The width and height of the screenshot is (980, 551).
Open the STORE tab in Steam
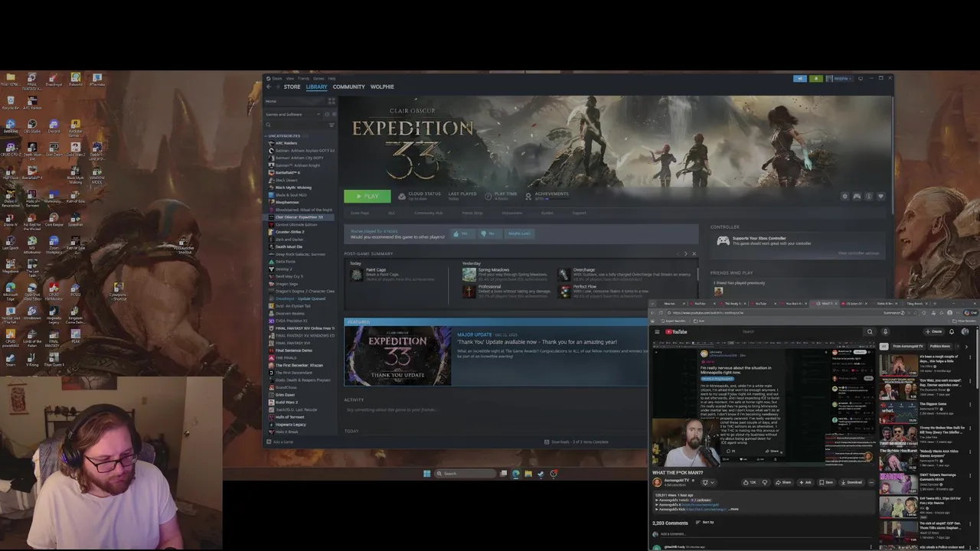[292, 86]
